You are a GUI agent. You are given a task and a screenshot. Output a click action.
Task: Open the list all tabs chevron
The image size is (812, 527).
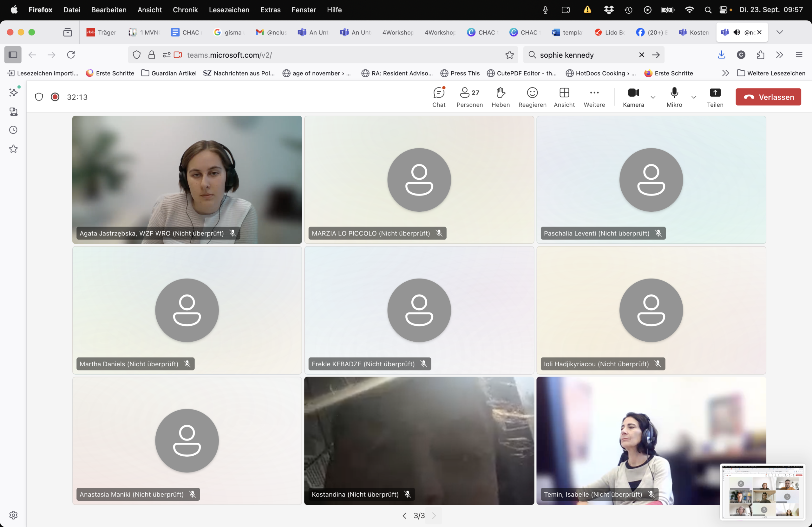click(779, 32)
